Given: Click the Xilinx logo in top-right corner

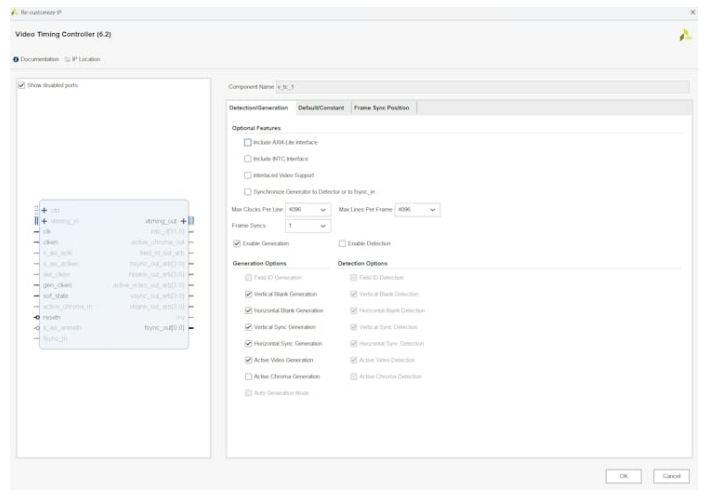Looking at the screenshot, I should tap(685, 34).
